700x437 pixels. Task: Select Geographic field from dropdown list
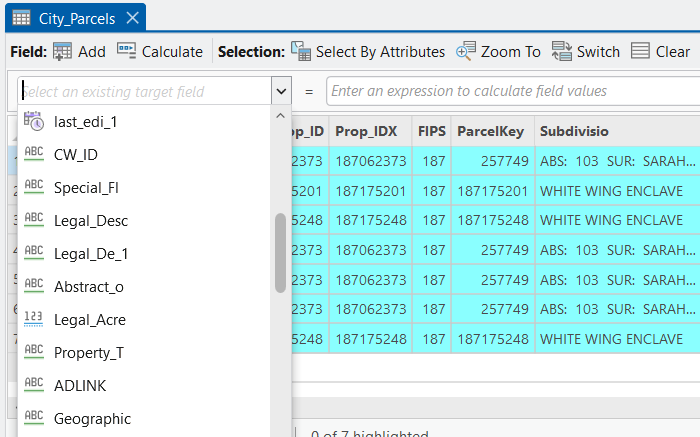92,419
